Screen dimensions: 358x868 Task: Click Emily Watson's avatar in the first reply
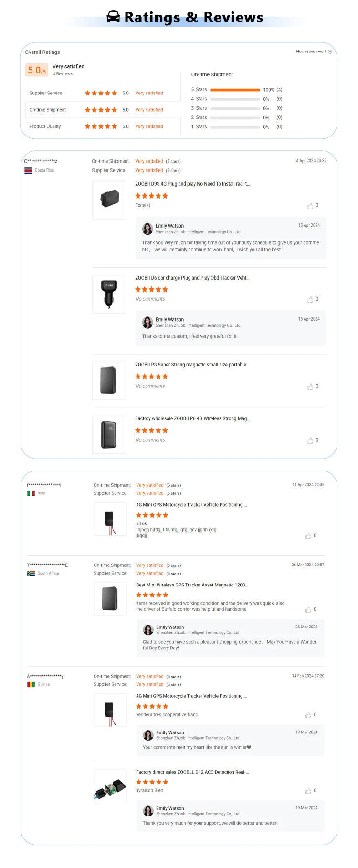pos(147,229)
